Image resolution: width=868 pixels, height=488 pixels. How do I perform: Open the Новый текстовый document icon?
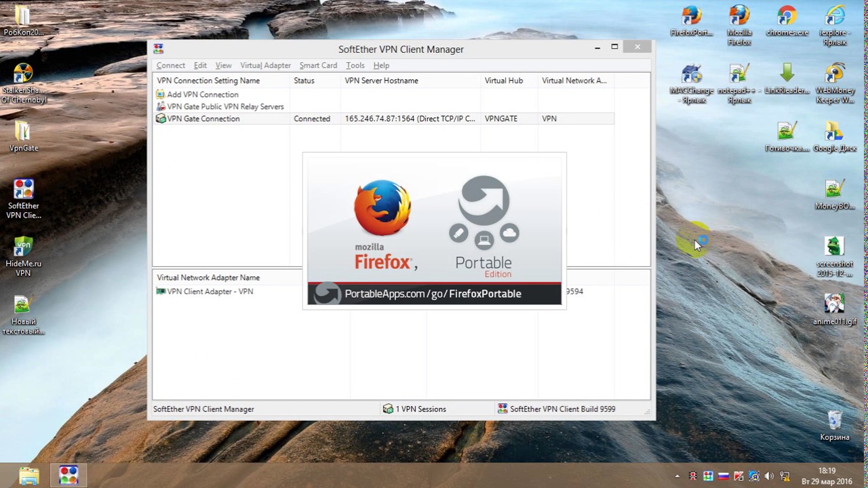[x=23, y=314]
